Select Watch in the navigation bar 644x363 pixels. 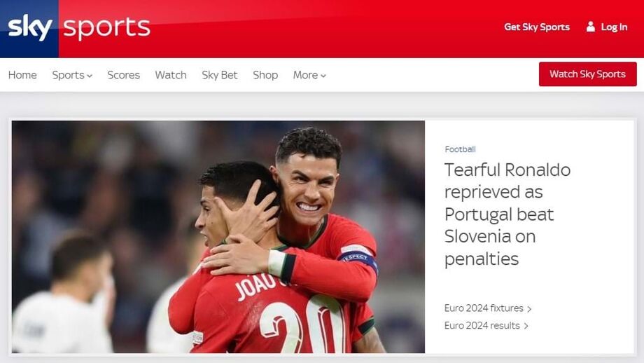click(x=171, y=75)
